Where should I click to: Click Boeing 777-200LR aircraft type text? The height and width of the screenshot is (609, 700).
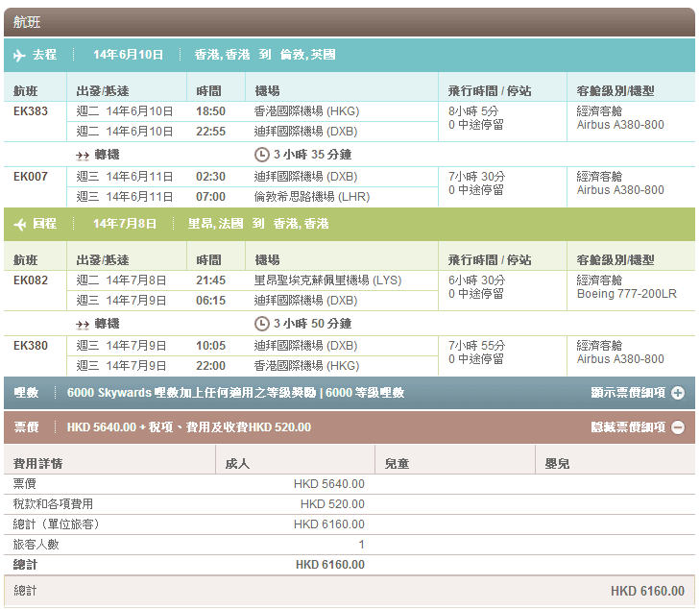(x=626, y=294)
